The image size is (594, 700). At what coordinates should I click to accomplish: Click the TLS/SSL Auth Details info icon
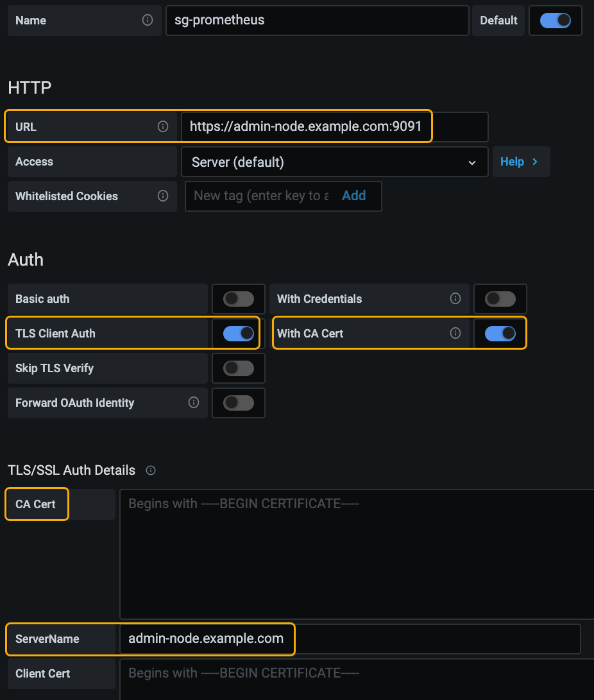tap(151, 470)
